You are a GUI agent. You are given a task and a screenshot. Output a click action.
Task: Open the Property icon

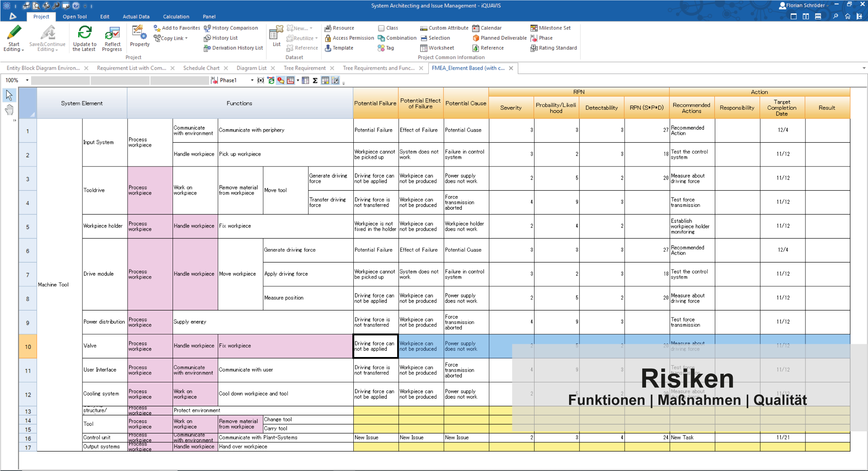(x=139, y=33)
